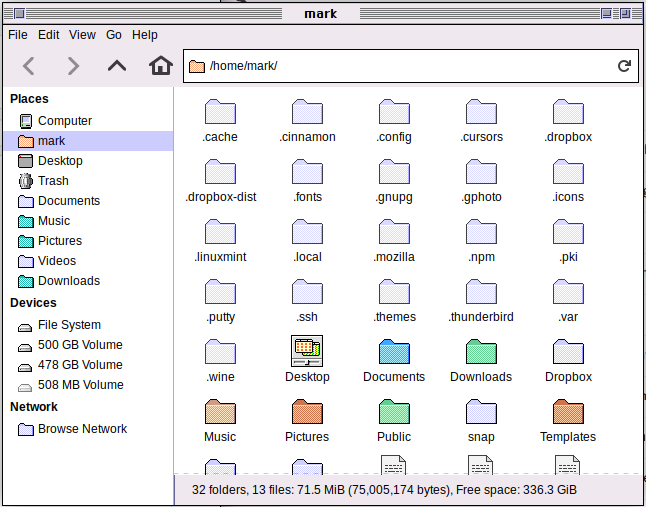Click the window menu button left of the title

(19, 14)
